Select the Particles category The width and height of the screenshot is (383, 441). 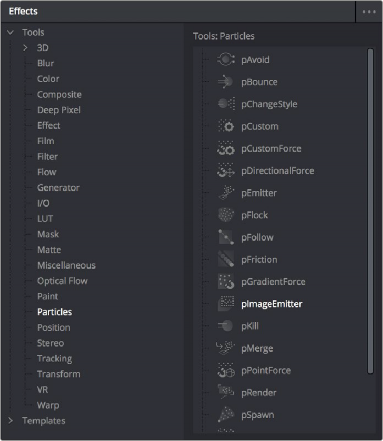click(55, 312)
